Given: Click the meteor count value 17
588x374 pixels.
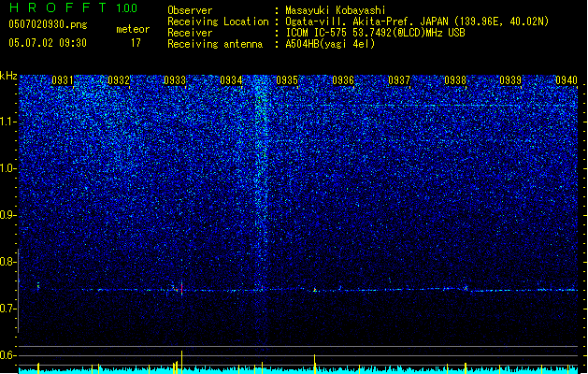Looking at the screenshot, I should (x=136, y=43).
